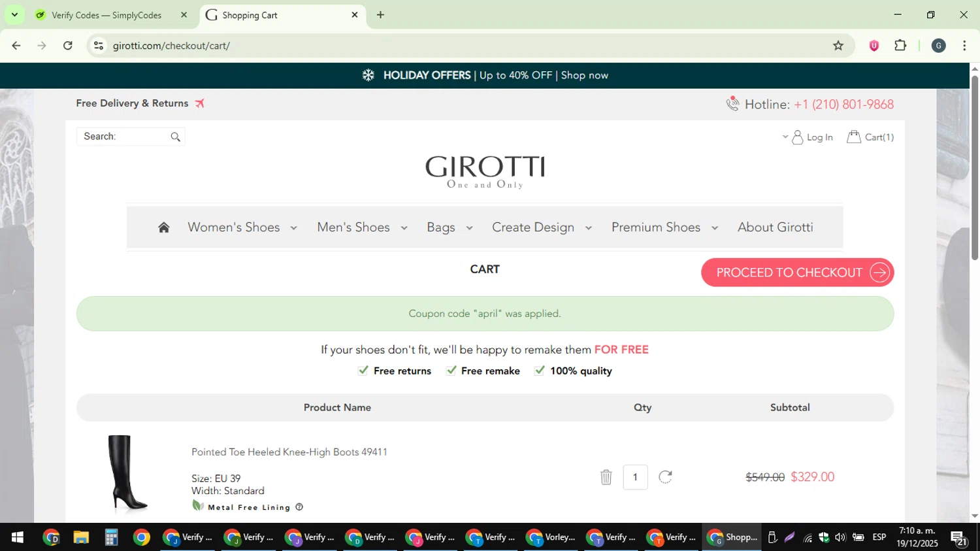Close the Shopping Cart tab
Image resolution: width=980 pixels, height=551 pixels.
(x=355, y=14)
